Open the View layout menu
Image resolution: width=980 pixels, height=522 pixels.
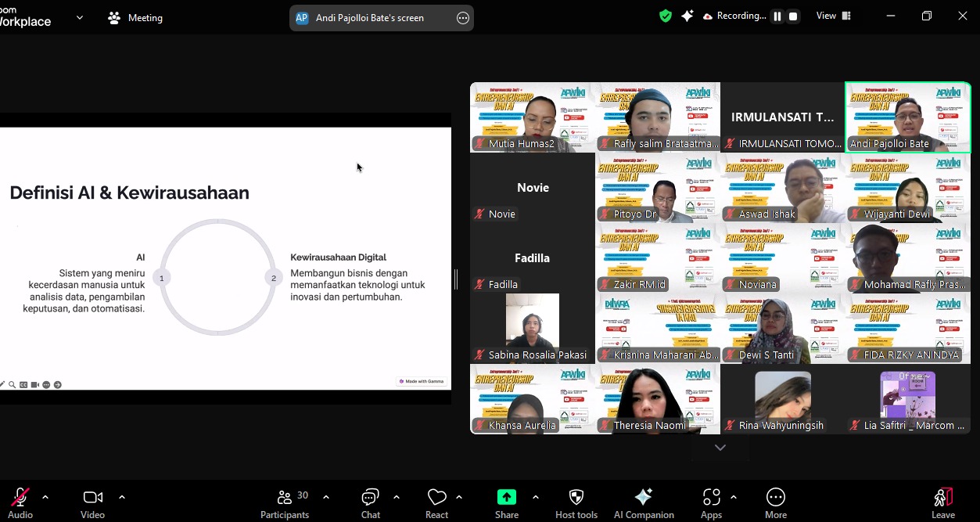point(834,16)
